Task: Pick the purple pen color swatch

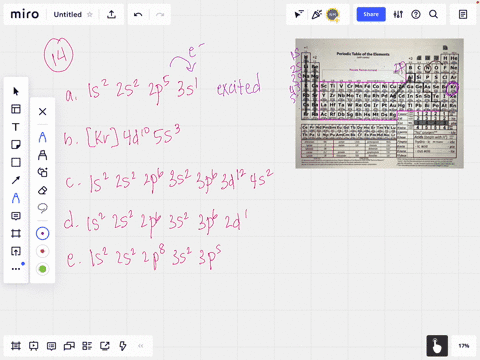Action: point(42,234)
